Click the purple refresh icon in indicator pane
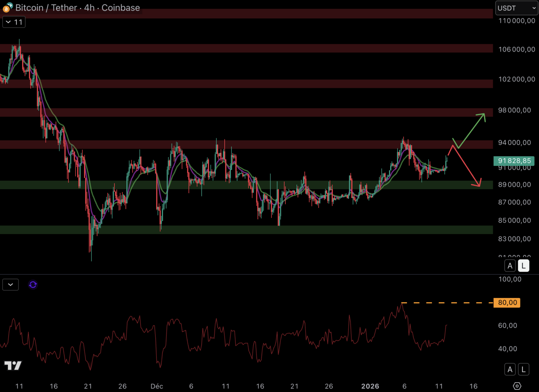Viewport: 539px width, 392px height. tap(33, 285)
